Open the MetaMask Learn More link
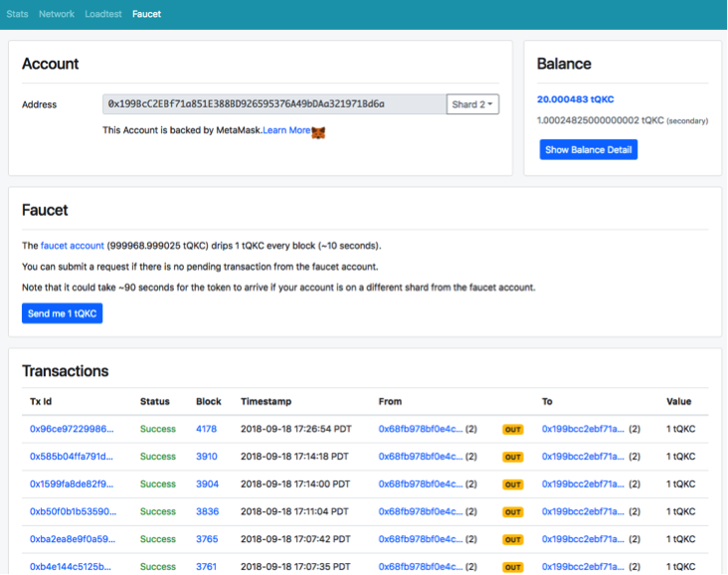The width and height of the screenshot is (728, 575). (x=286, y=130)
